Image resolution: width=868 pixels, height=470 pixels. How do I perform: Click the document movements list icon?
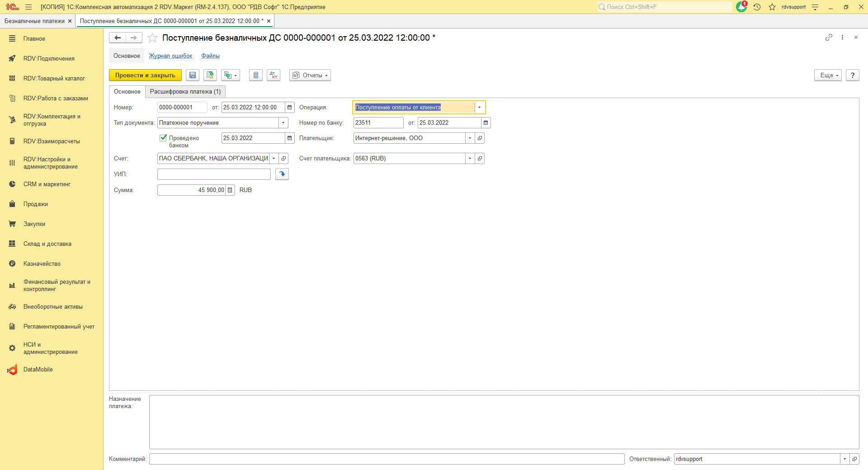pyautogui.click(x=256, y=75)
